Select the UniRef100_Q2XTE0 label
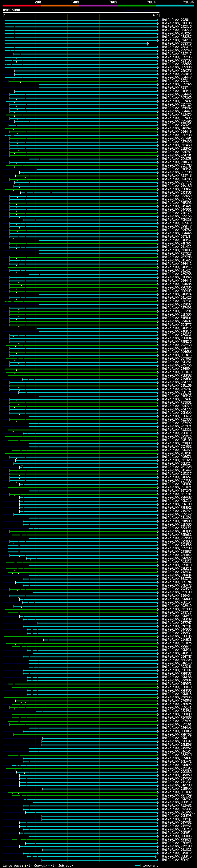Viewport: 197px width, 868px height. (176, 104)
